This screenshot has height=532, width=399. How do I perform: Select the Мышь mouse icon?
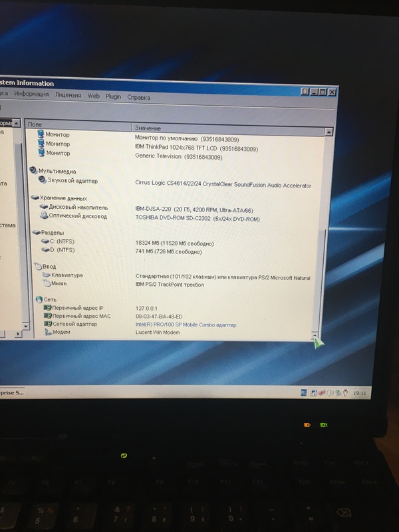coord(47,283)
